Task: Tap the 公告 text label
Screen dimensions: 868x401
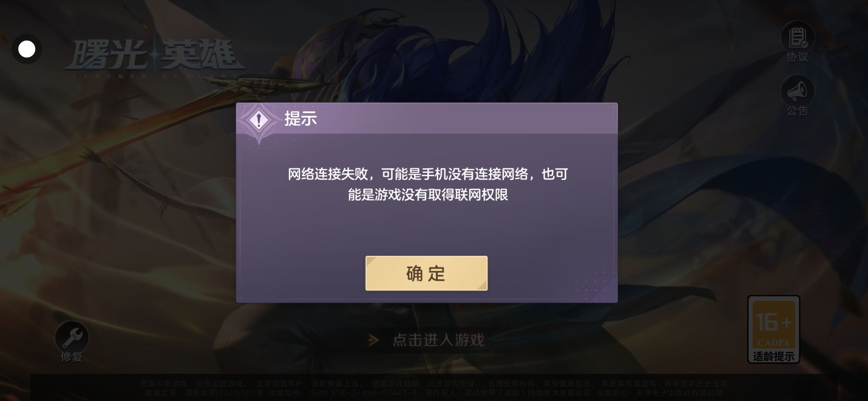Action: (x=798, y=111)
